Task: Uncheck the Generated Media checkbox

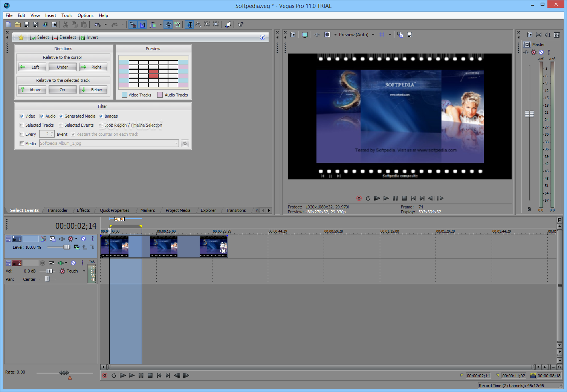Action: pyautogui.click(x=61, y=116)
